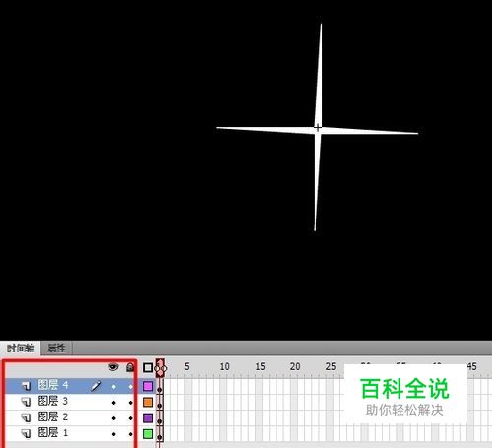Click the green outline swatch of 图层 1
Image resolution: width=492 pixels, height=448 pixels.
pos(148,434)
